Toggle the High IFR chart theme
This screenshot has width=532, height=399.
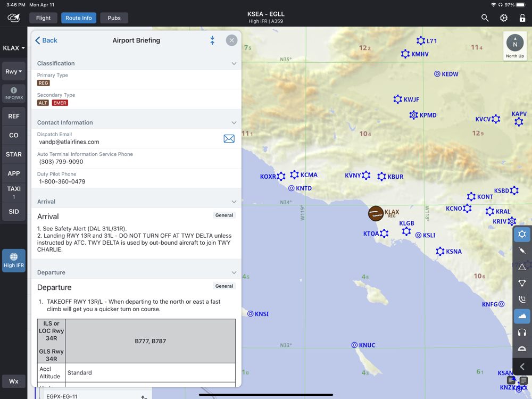14,260
